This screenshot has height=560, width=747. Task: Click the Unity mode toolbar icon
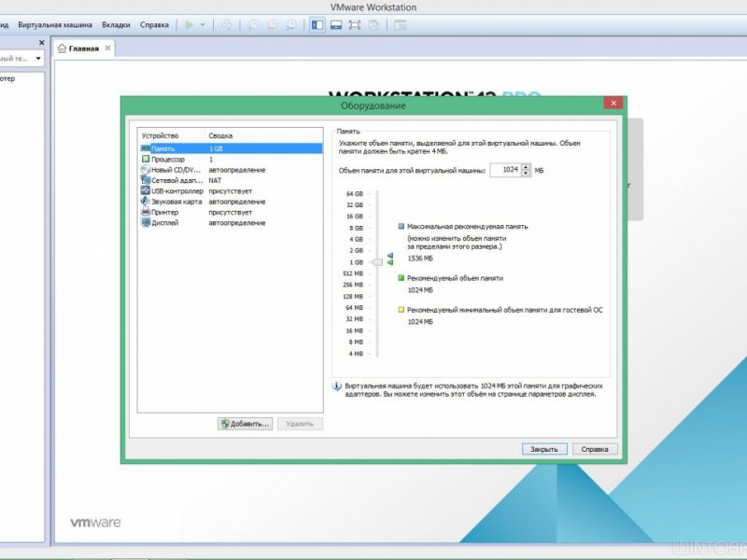(x=373, y=25)
